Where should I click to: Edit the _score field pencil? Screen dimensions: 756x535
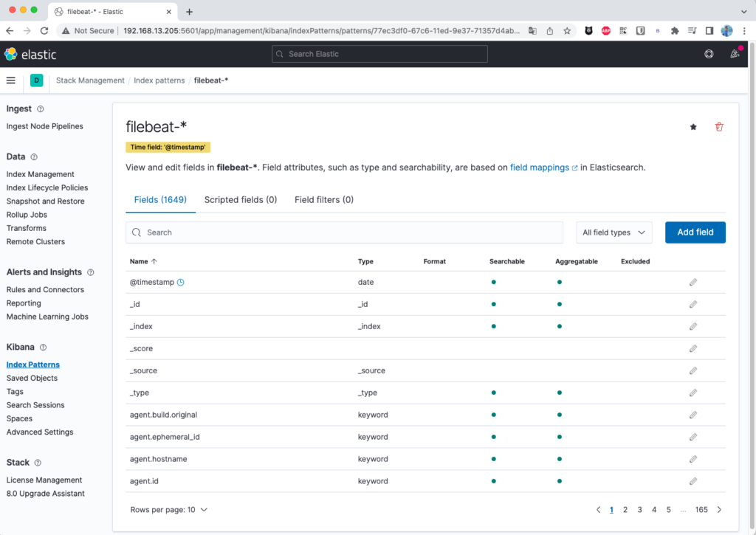(693, 348)
